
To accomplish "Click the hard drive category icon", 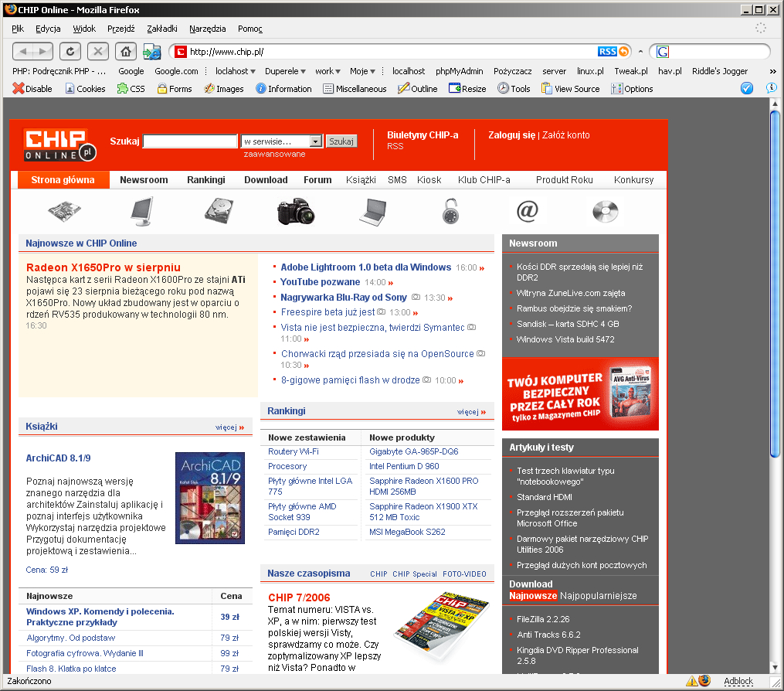I will coord(219,211).
